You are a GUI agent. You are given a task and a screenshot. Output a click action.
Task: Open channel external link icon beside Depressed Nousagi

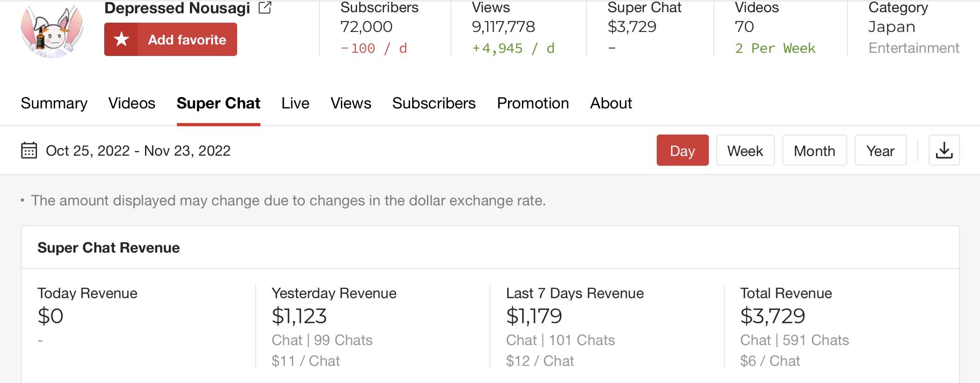tap(265, 7)
